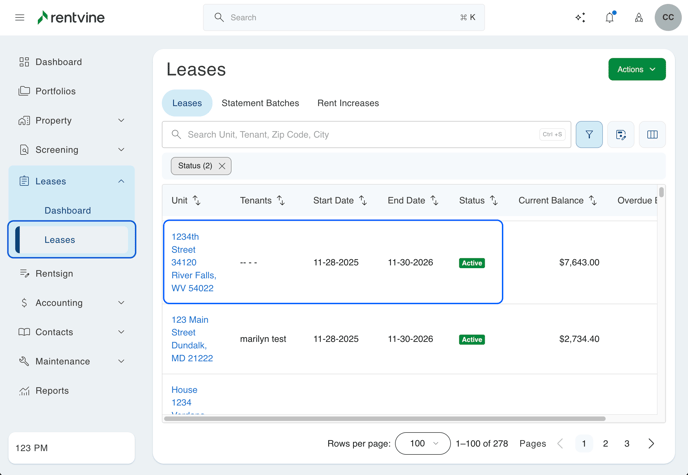Click the notifications bell icon
Image resolution: width=688 pixels, height=475 pixels.
[x=609, y=17]
